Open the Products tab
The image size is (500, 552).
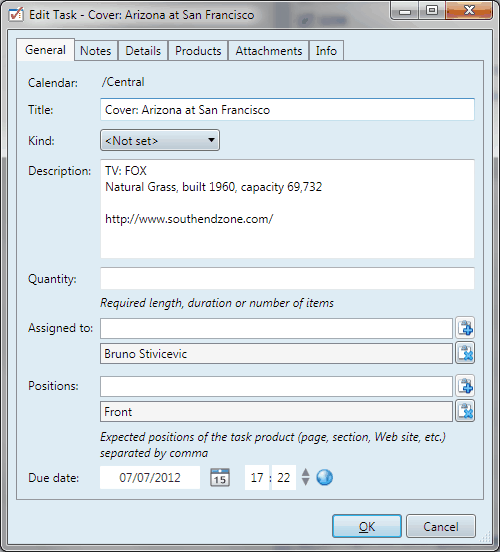tap(198, 51)
